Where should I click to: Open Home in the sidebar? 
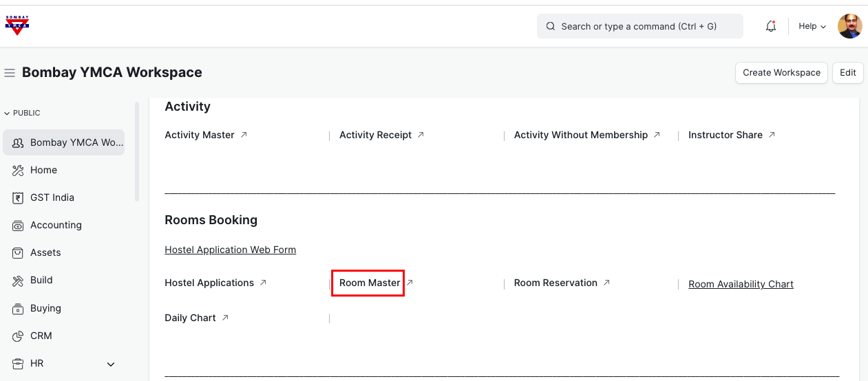tap(43, 170)
